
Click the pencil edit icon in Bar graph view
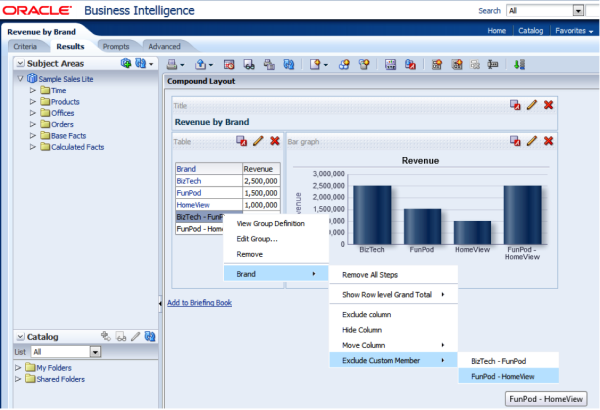532,142
